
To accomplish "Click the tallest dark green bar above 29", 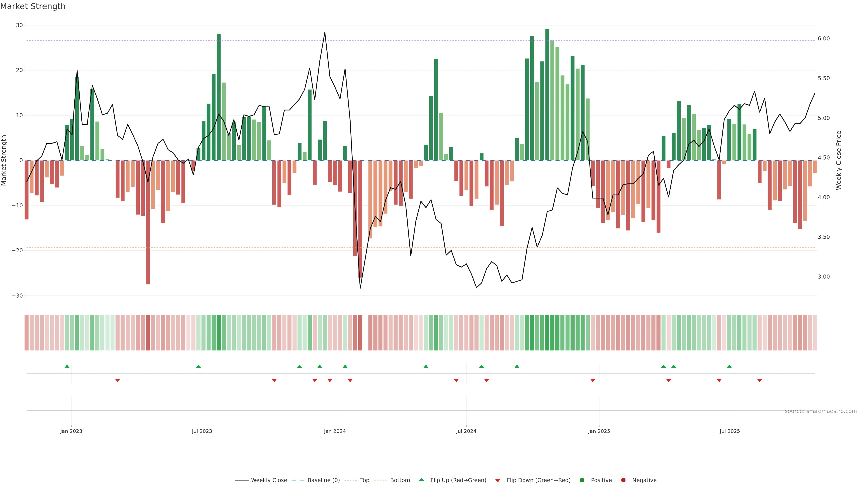I will click(x=547, y=94).
